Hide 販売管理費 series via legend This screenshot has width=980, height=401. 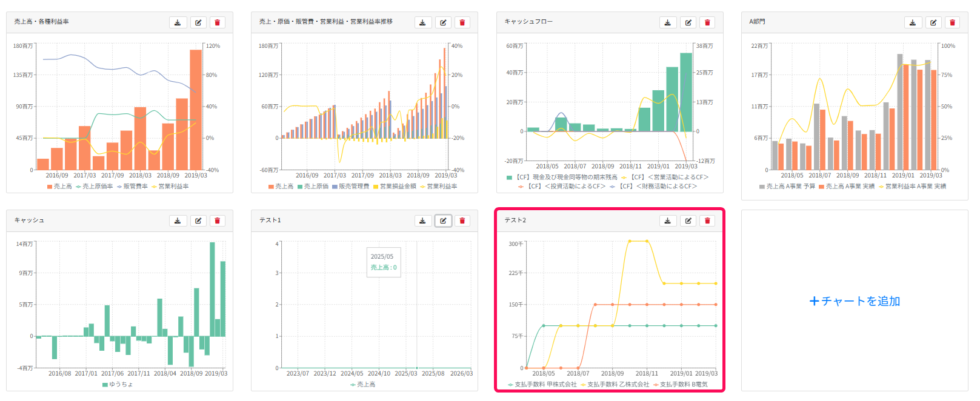point(350,187)
